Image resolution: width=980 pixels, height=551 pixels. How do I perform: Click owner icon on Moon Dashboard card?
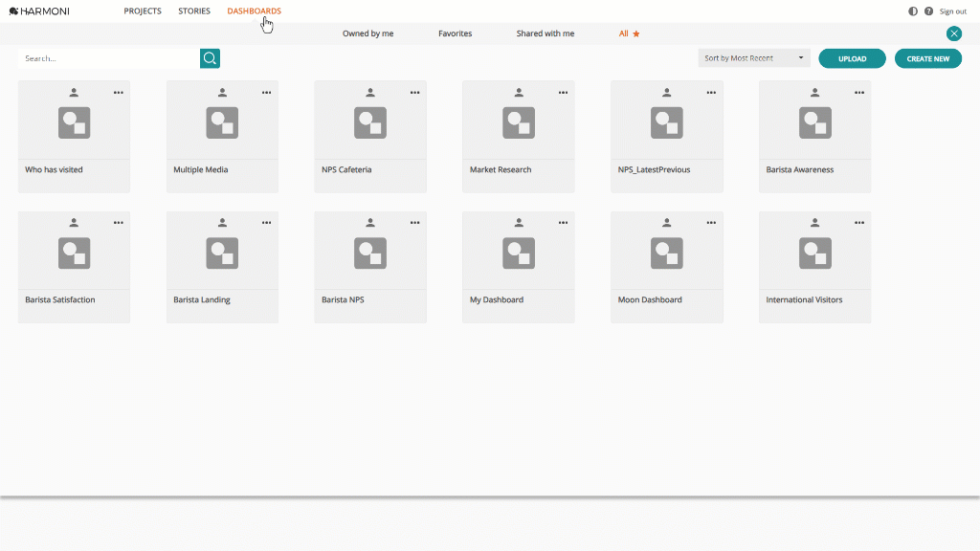coord(667,222)
